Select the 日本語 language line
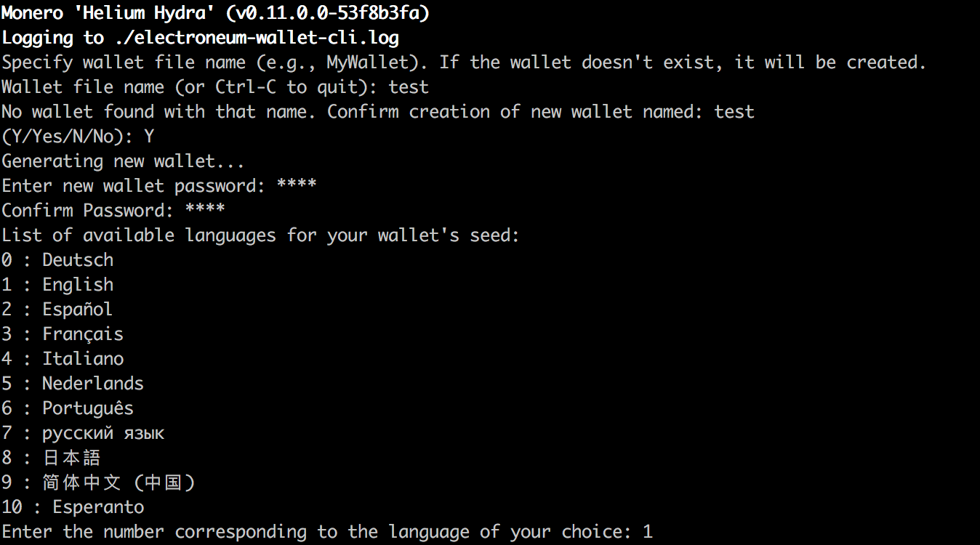 51,458
